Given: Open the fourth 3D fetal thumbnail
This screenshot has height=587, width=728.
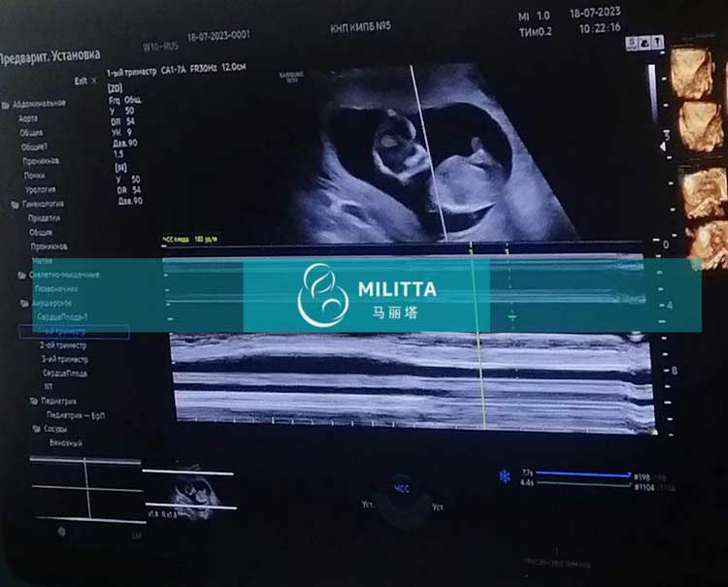Looking at the screenshot, I should (708, 245).
